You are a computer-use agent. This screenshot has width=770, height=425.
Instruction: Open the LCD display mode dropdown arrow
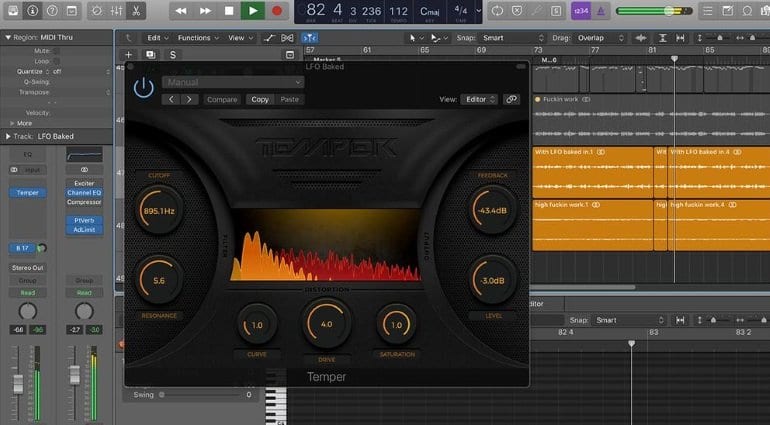tap(479, 11)
